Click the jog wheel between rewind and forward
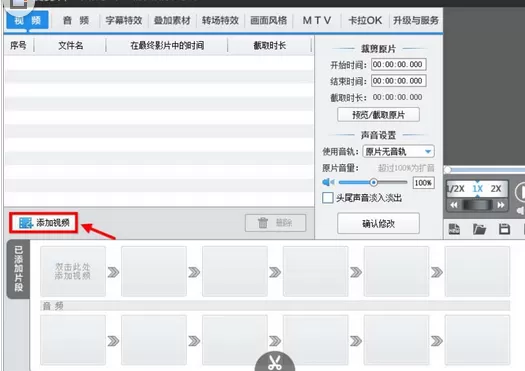This screenshot has width=525, height=371. [x=477, y=205]
